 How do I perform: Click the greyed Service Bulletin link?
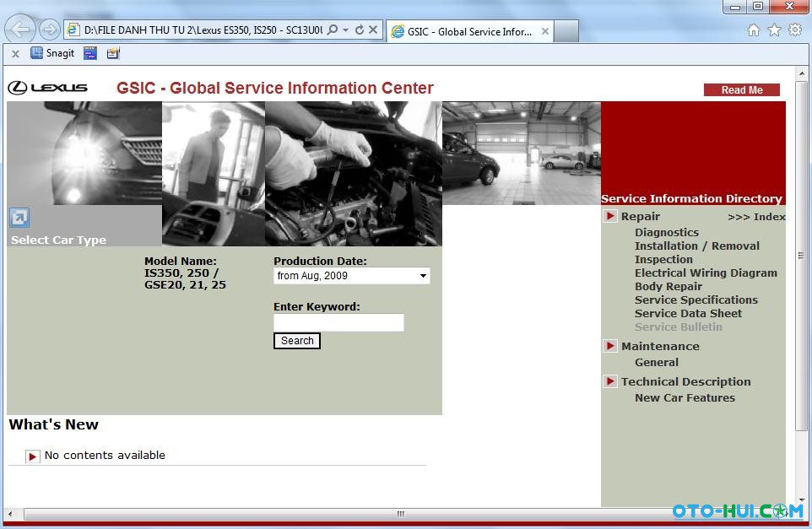coord(679,327)
